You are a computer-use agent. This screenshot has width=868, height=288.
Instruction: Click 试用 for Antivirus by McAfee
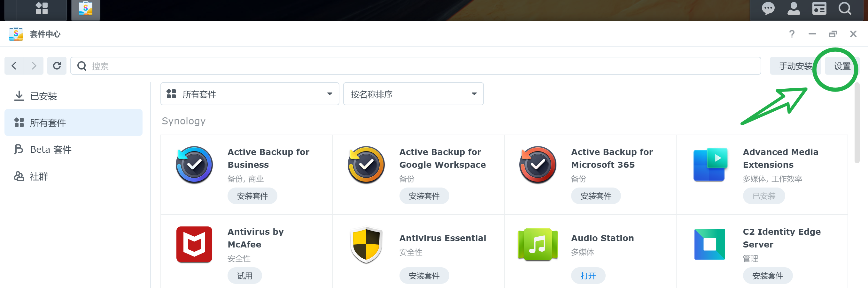click(x=244, y=276)
